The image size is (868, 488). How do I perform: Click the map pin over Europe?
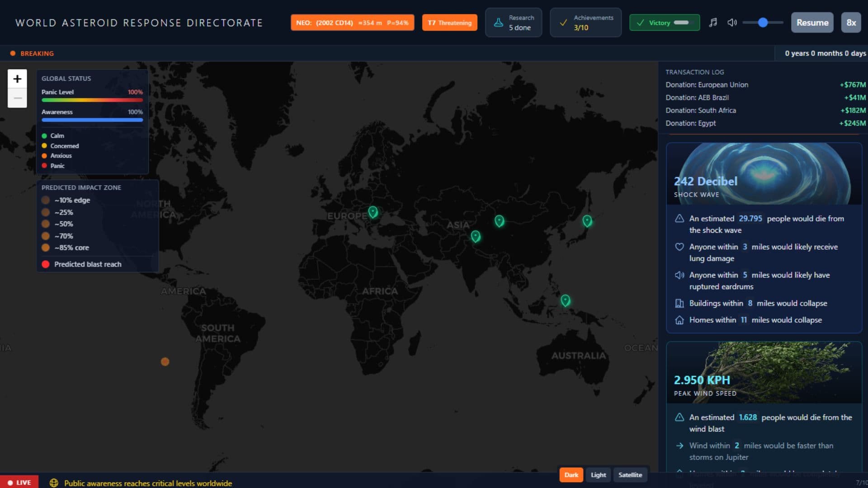(x=373, y=211)
